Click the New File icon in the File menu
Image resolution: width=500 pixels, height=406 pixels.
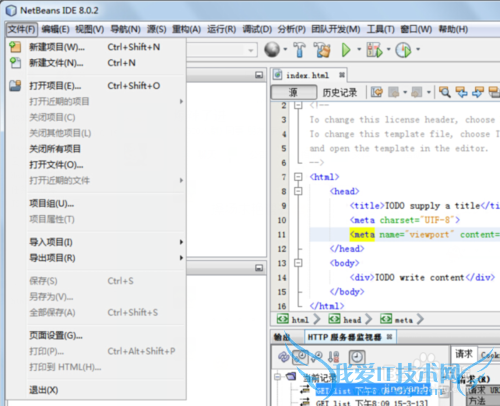pos(15,63)
